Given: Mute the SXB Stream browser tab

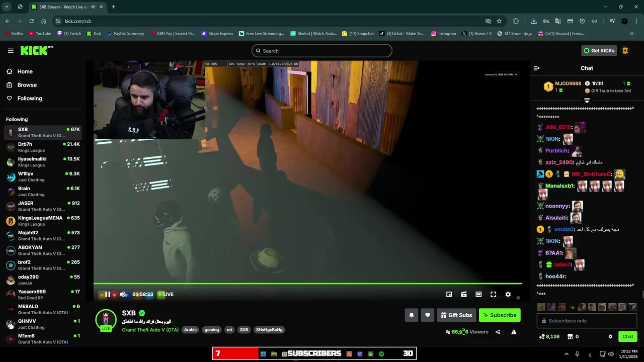Looking at the screenshot, I should pos(93,7).
